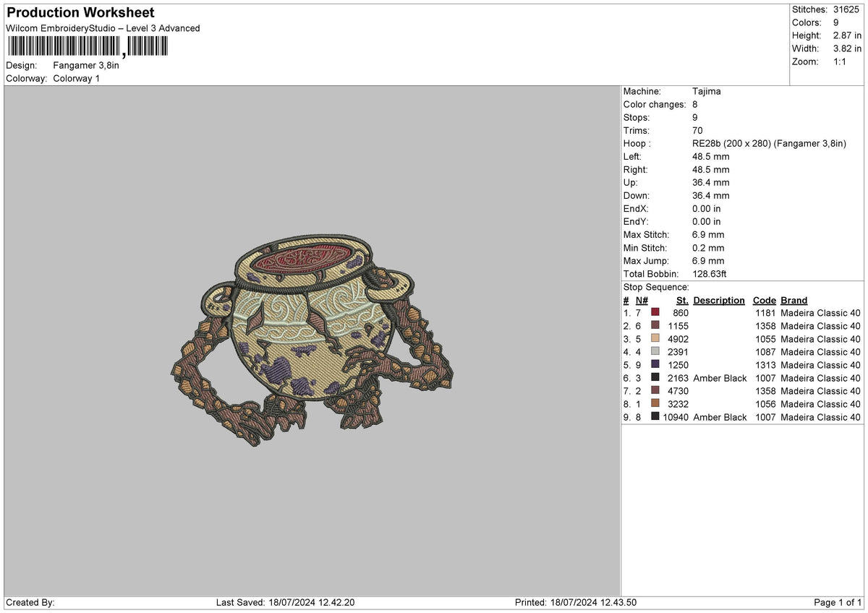
Task: Click 'Amber Black' description in row 6
Action: (x=720, y=378)
